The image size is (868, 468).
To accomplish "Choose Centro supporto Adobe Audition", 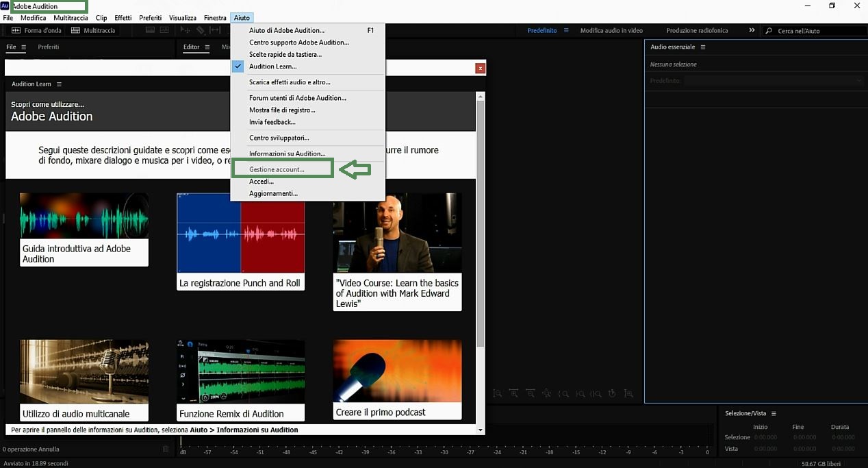I will (307, 42).
